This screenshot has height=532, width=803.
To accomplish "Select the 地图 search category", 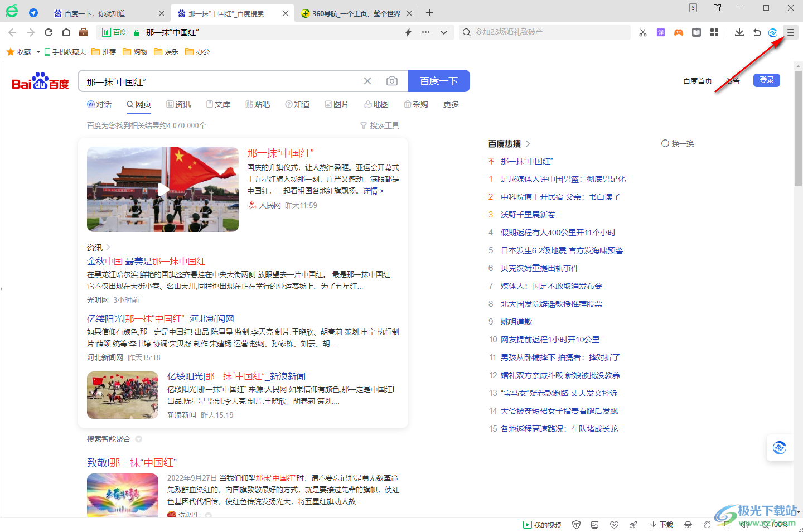I will 376,104.
